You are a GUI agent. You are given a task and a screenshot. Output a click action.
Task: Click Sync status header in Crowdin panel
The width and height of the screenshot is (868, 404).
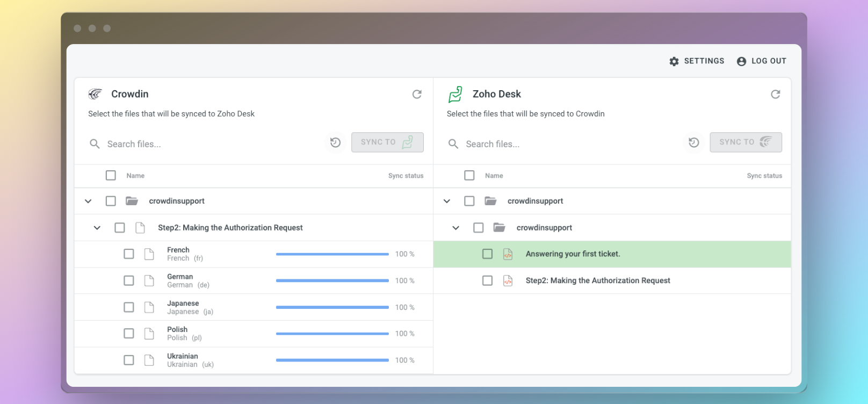[x=406, y=176]
